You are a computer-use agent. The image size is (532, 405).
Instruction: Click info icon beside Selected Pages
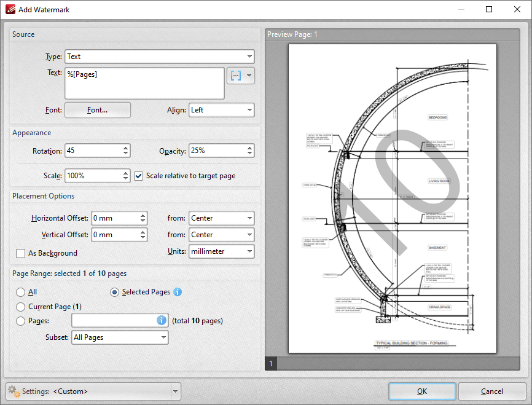(178, 292)
